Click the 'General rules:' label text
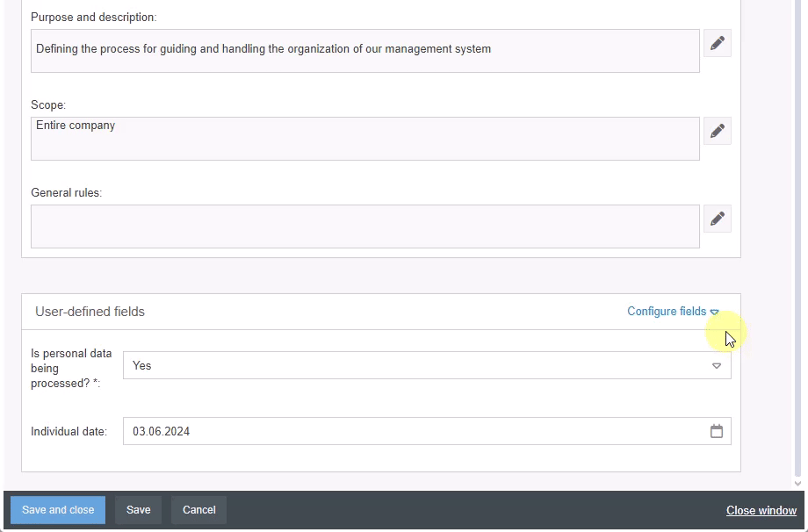 (x=67, y=193)
